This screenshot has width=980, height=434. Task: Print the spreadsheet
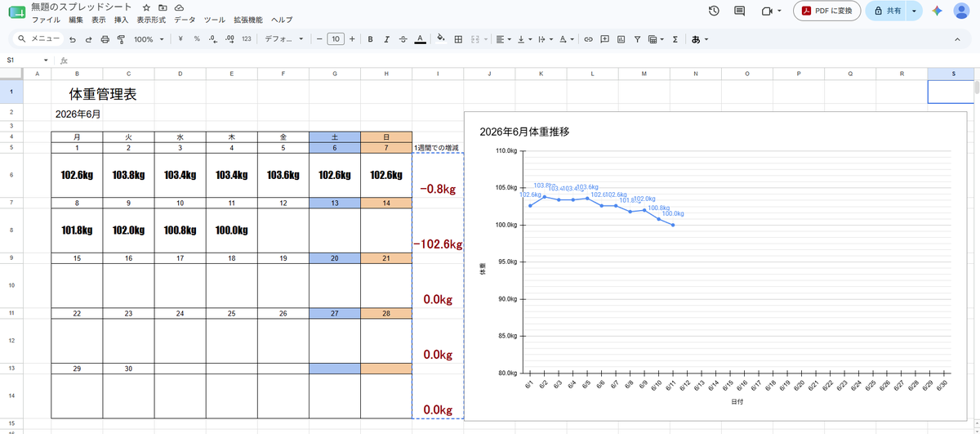coord(105,38)
